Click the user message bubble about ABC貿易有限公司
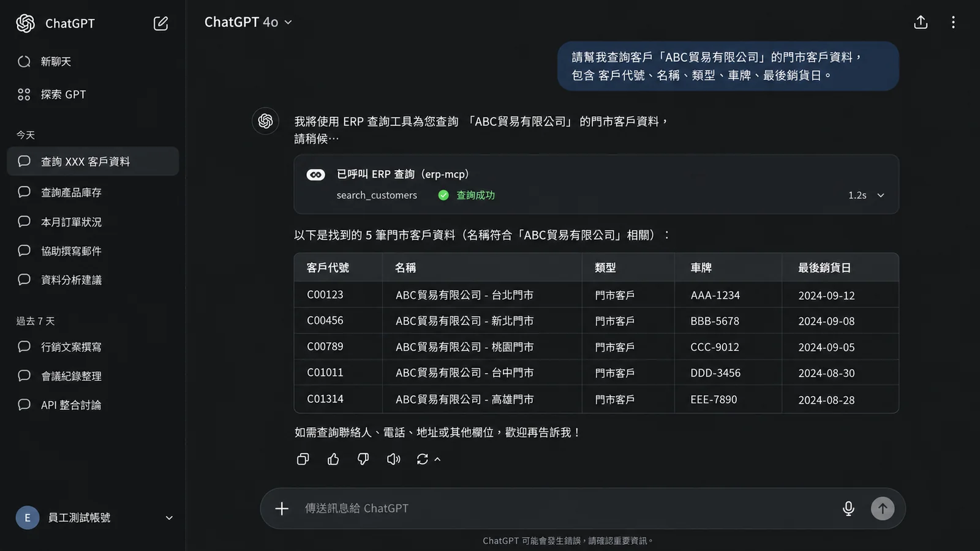 click(728, 66)
